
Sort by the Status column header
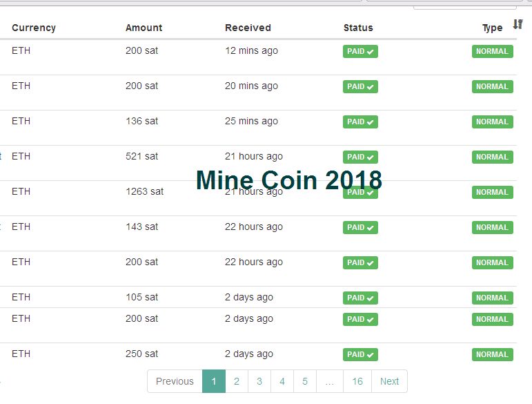[358, 28]
